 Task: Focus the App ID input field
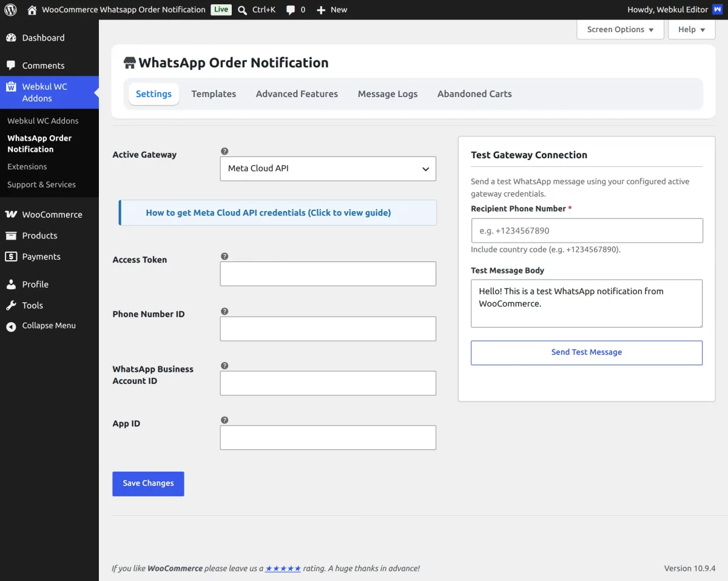[328, 438]
